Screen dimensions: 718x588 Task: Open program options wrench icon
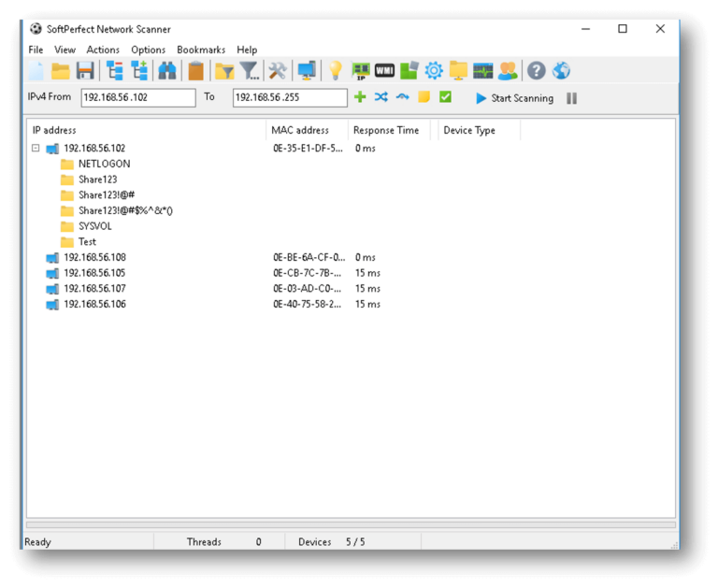(277, 71)
